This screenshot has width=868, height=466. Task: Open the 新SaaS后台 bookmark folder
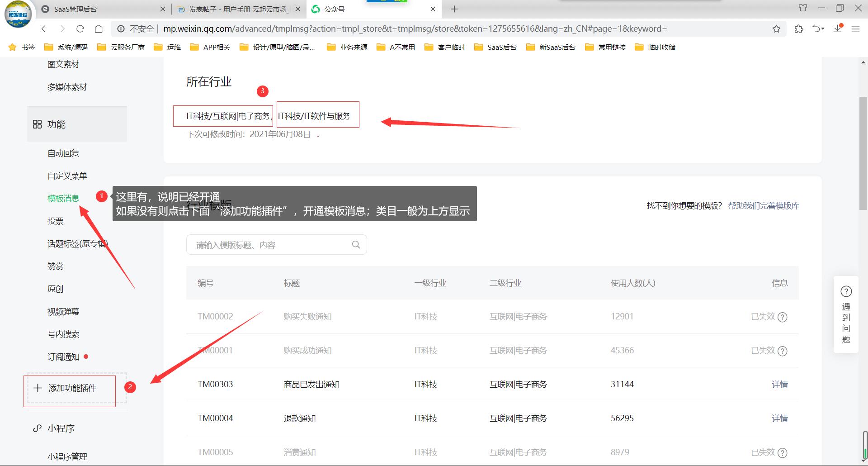tap(551, 47)
